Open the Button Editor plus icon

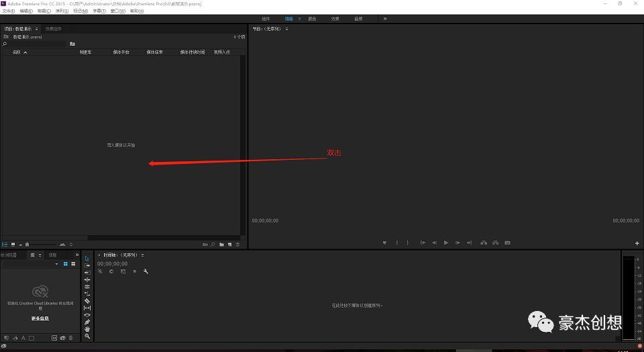click(x=637, y=243)
